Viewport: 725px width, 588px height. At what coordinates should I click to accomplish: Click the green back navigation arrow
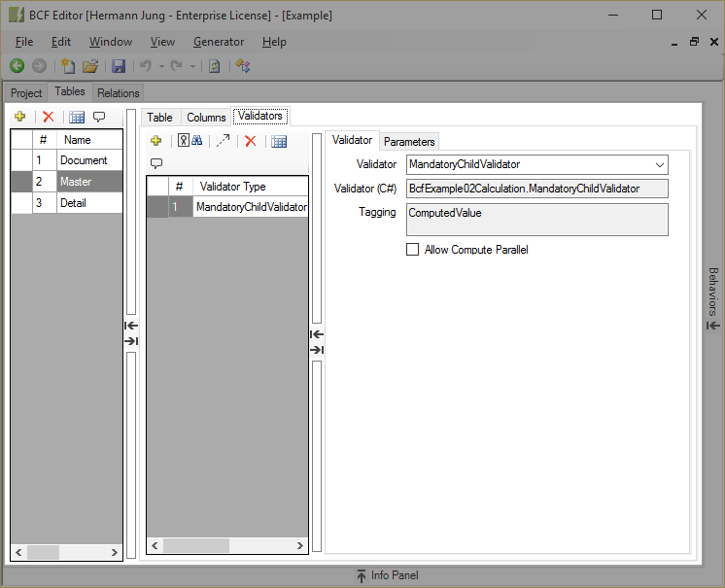(17, 66)
